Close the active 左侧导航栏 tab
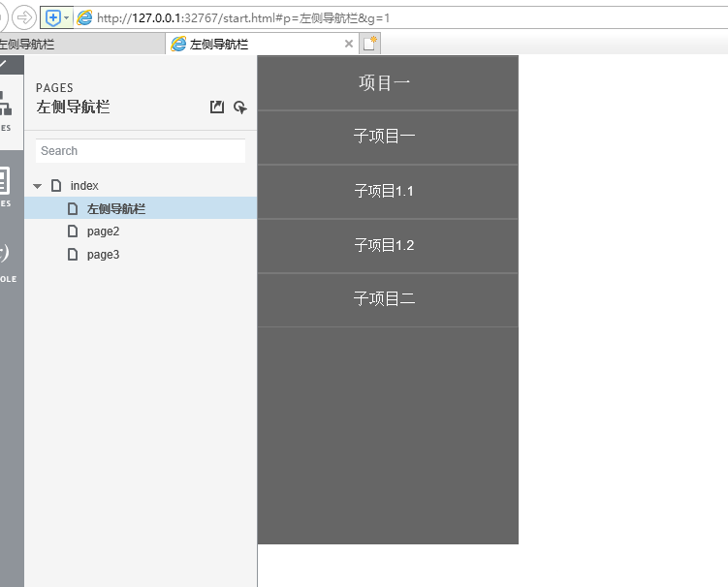 349,44
